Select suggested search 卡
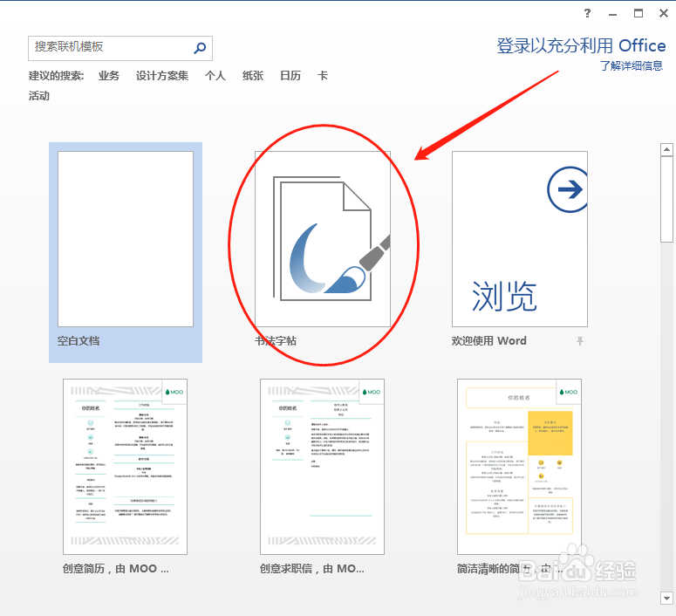Screen dimensions: 676x616 coord(323,76)
